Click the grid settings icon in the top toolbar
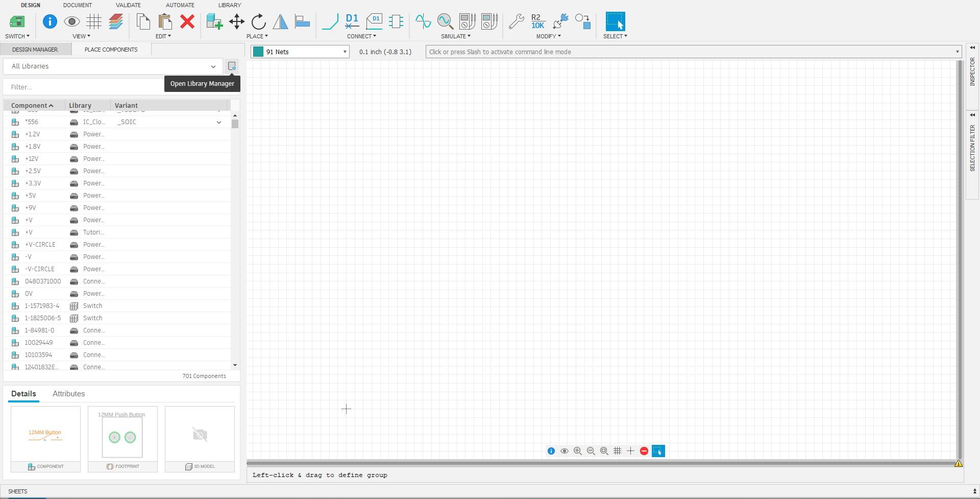Screen dimensions: 980x499 (x=94, y=21)
